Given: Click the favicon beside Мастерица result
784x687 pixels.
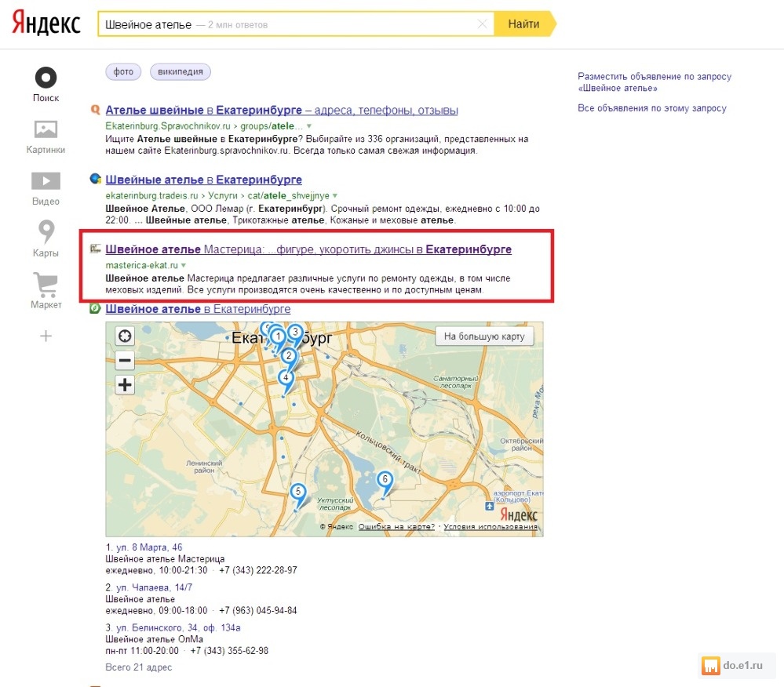Looking at the screenshot, I should pyautogui.click(x=95, y=249).
